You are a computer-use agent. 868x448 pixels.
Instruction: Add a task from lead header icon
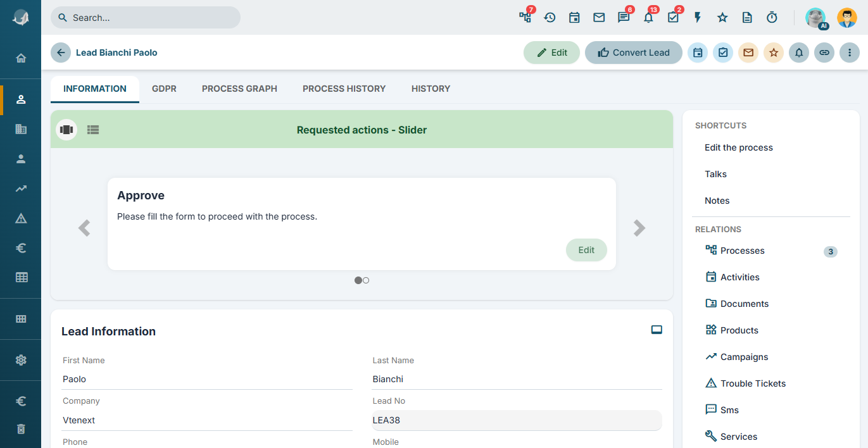coord(723,53)
